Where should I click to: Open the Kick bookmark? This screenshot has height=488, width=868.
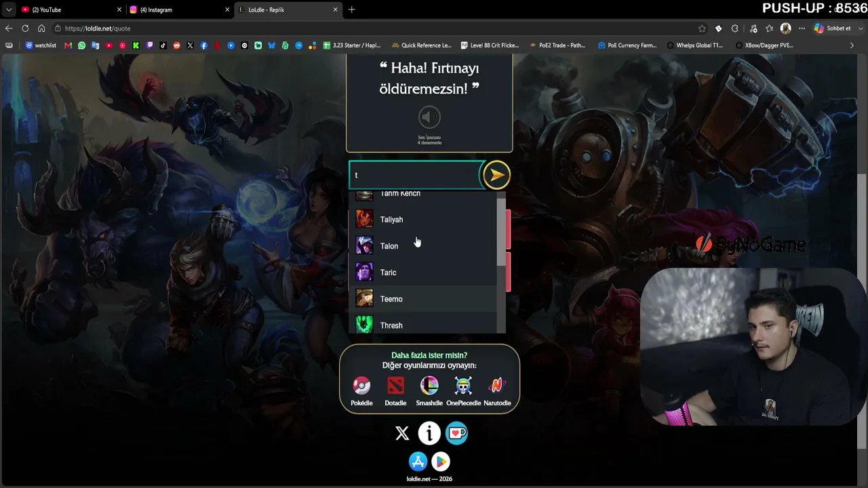coord(136,45)
